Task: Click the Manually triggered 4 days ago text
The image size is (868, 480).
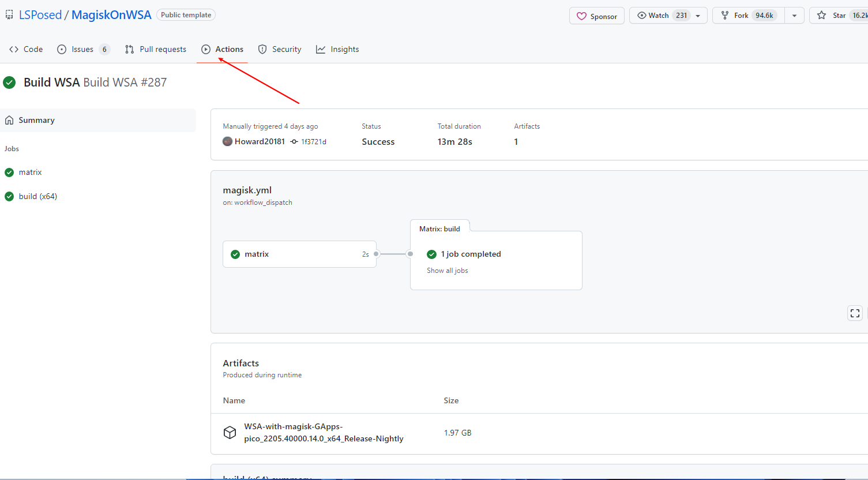Action: coord(270,126)
